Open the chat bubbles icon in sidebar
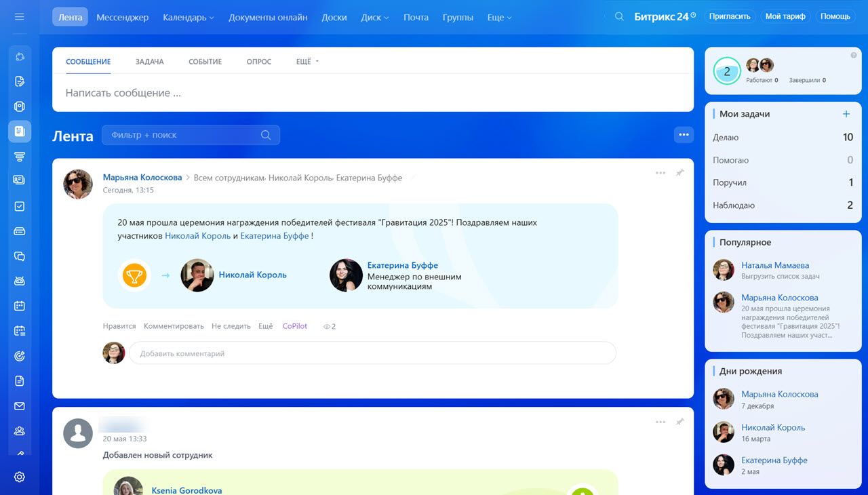Image resolution: width=868 pixels, height=495 pixels. [20, 256]
